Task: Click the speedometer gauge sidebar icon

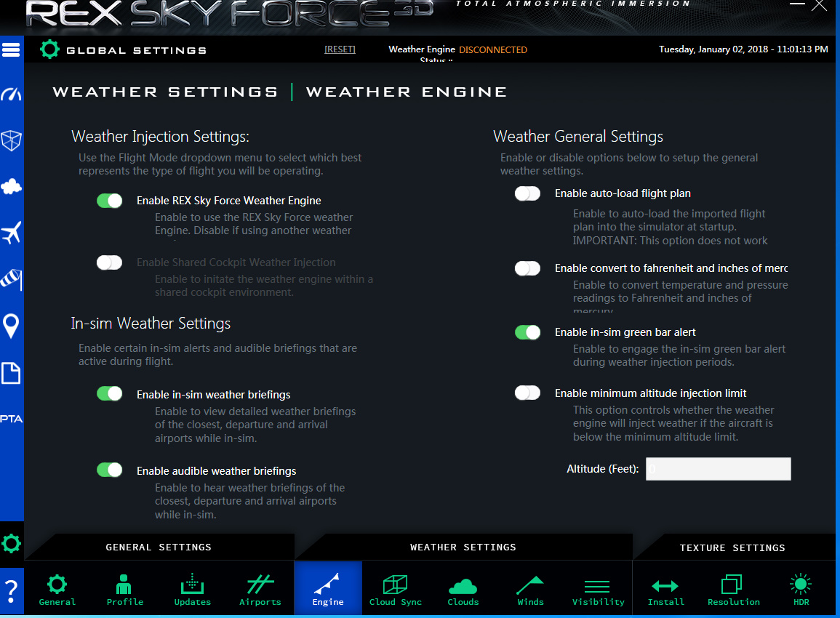Action: pyautogui.click(x=11, y=95)
